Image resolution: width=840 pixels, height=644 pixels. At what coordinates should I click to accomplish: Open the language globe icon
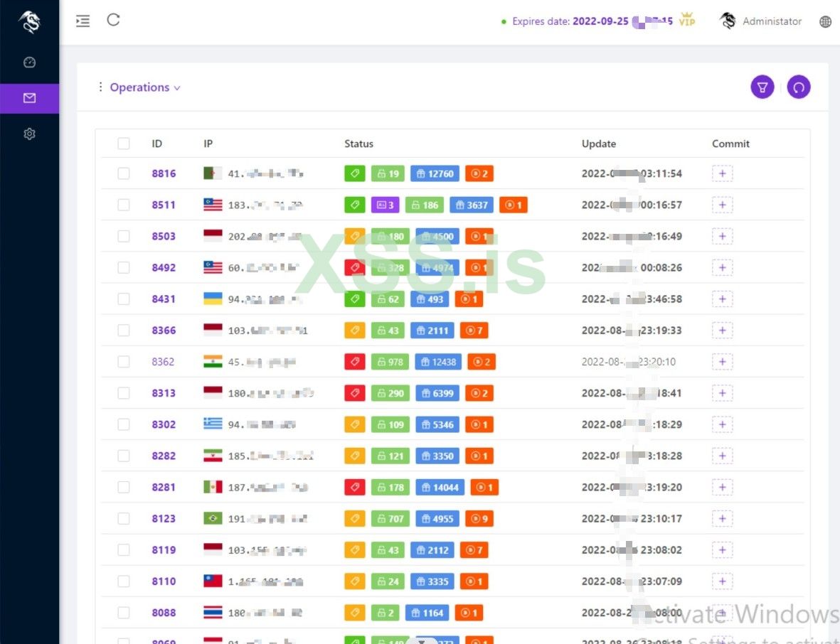pyautogui.click(x=826, y=21)
